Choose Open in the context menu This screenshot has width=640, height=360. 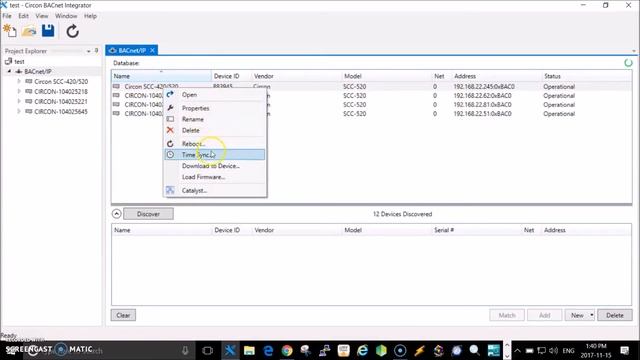[x=215, y=95]
